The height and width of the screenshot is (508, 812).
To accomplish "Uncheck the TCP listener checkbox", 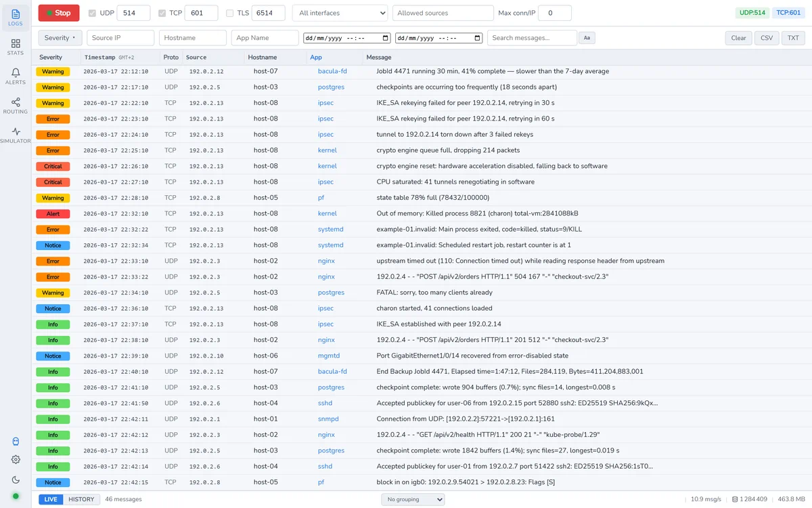I will [162, 13].
